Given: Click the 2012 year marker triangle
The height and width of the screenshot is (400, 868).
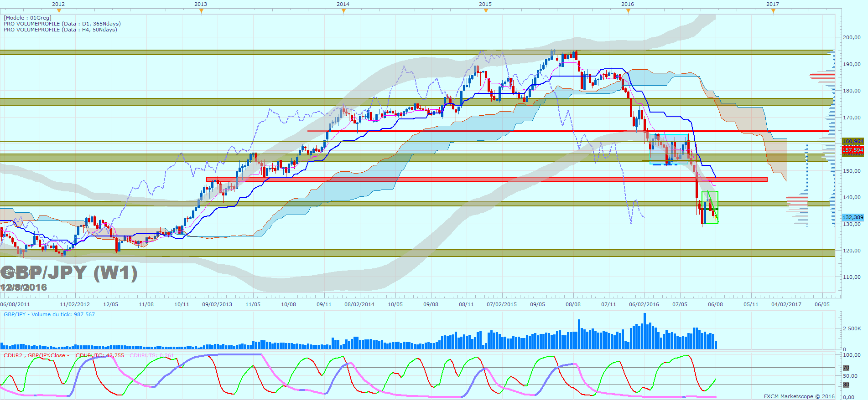Looking at the screenshot, I should [x=59, y=11].
